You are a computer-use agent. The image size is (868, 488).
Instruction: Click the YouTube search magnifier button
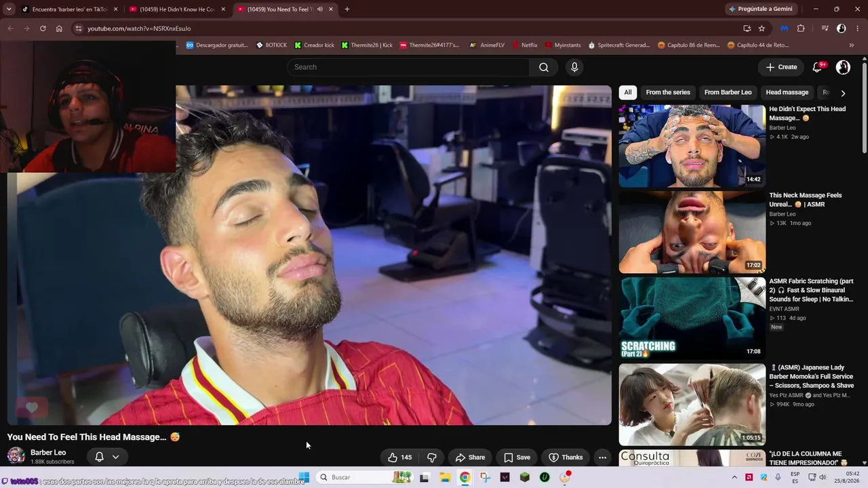pos(544,67)
